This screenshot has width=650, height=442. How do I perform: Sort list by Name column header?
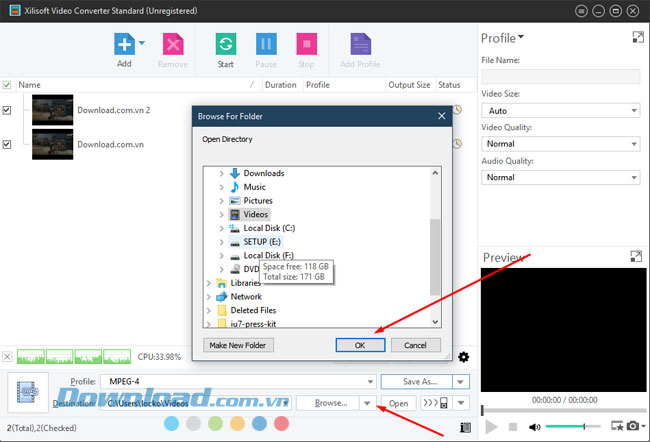point(29,85)
